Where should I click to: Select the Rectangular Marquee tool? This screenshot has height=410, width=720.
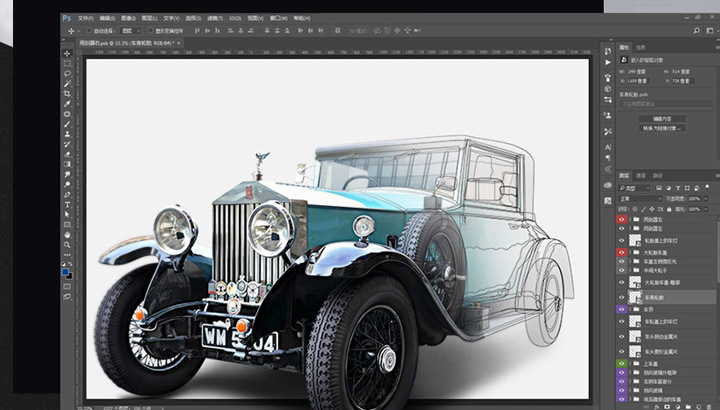67,63
